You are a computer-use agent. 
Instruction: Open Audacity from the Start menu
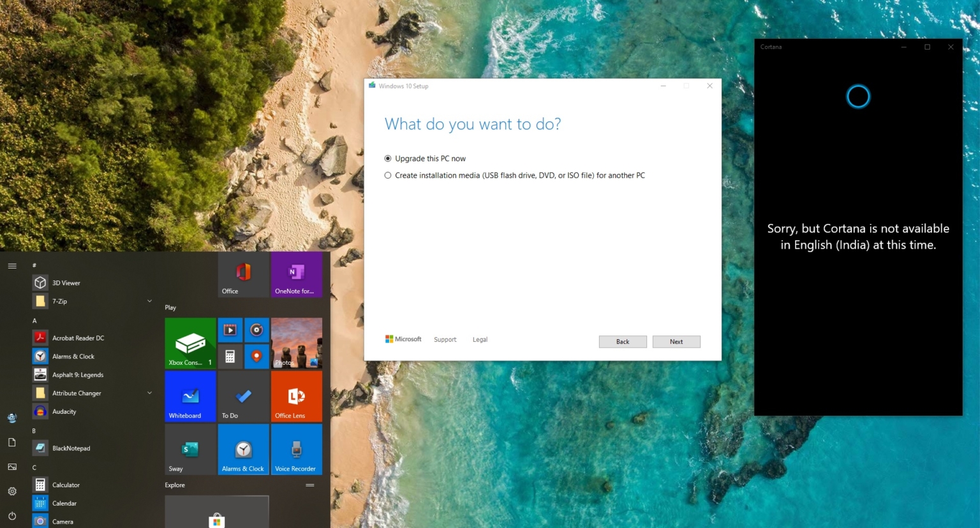(x=64, y=411)
